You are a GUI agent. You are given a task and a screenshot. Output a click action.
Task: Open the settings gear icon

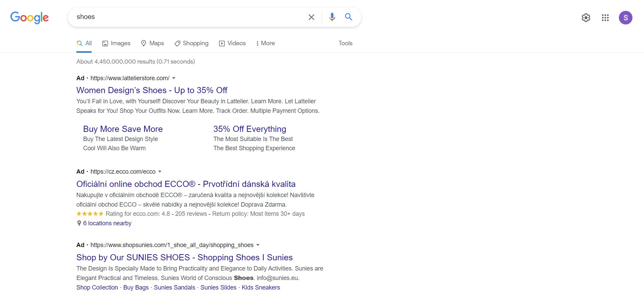coord(586,18)
